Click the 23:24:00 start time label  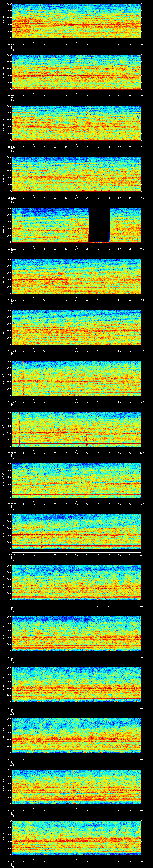[12, 555]
